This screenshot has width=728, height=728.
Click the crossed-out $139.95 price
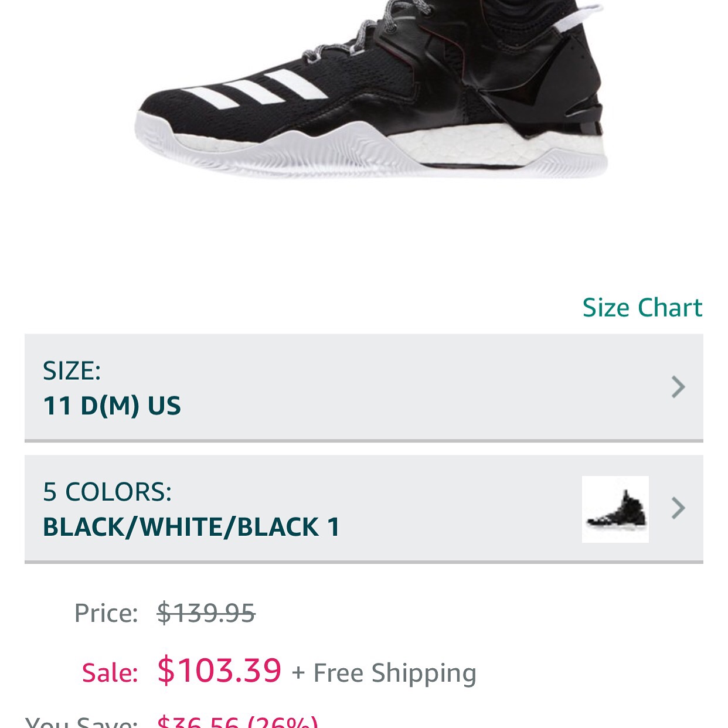[x=206, y=613]
